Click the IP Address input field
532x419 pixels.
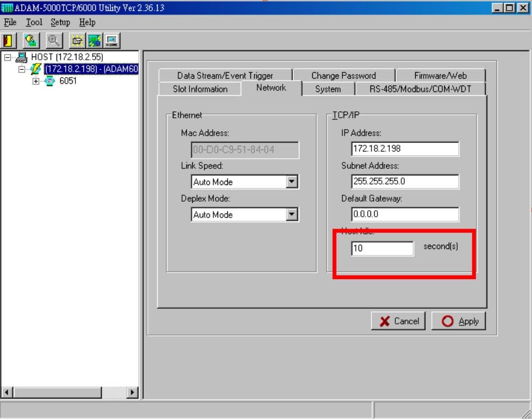(405, 148)
